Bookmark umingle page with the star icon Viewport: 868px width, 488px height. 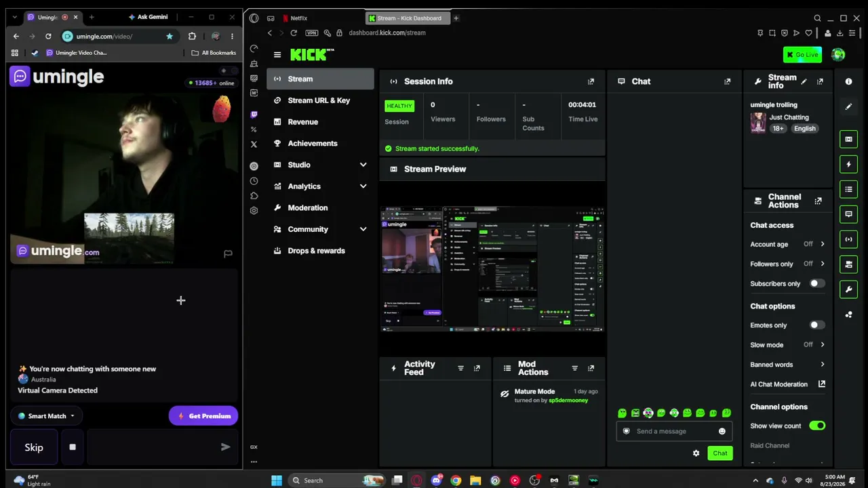(170, 37)
